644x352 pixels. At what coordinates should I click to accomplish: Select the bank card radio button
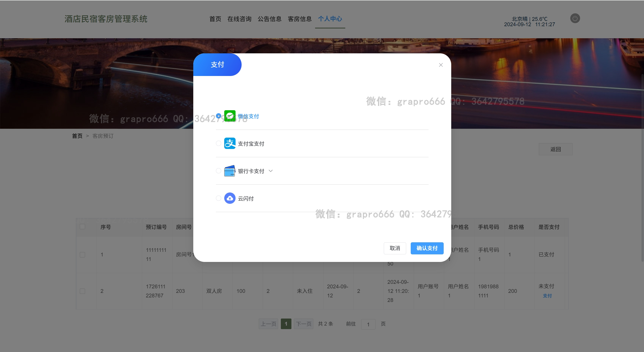coord(218,171)
